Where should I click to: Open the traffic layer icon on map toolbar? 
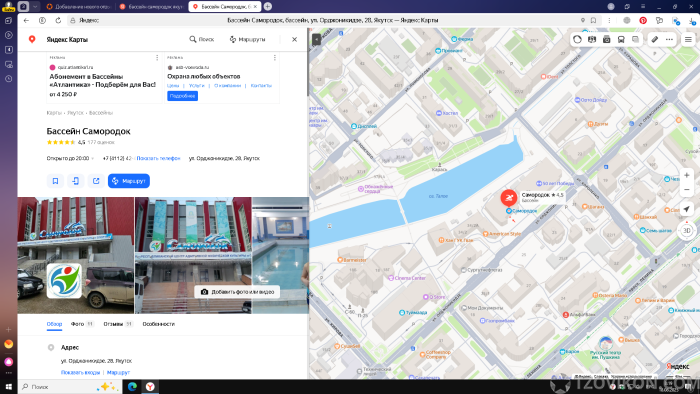tap(577, 39)
